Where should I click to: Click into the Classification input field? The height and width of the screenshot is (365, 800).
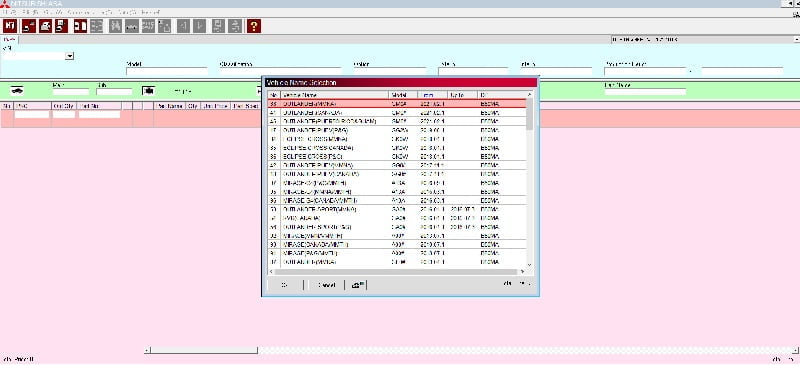281,71
